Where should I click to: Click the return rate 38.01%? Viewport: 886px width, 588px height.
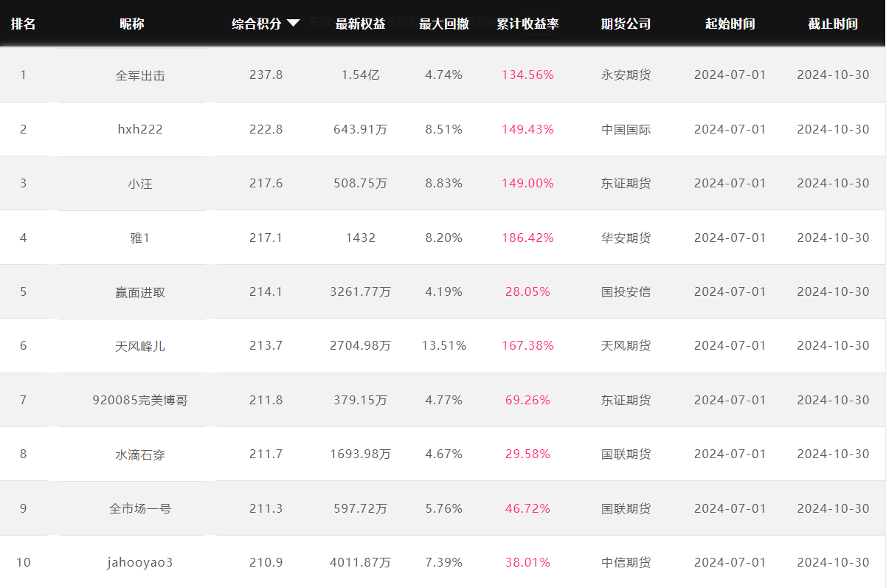527,562
